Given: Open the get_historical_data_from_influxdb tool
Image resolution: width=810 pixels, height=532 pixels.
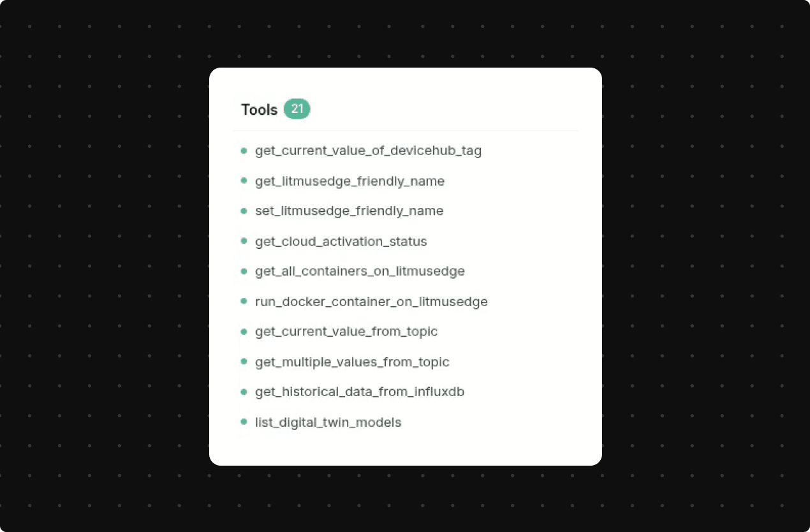Looking at the screenshot, I should pyautogui.click(x=360, y=392).
